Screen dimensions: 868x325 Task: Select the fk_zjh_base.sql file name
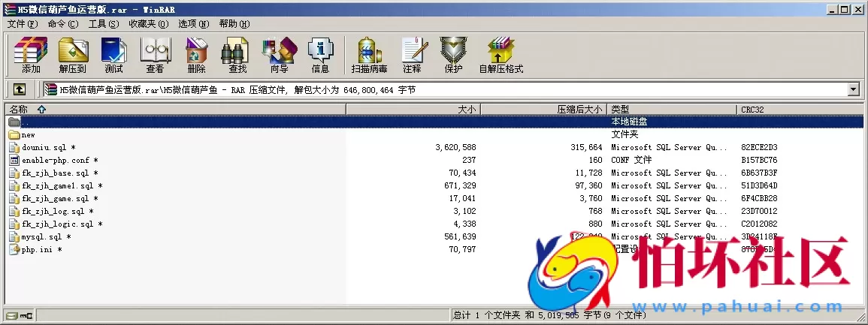(x=60, y=173)
